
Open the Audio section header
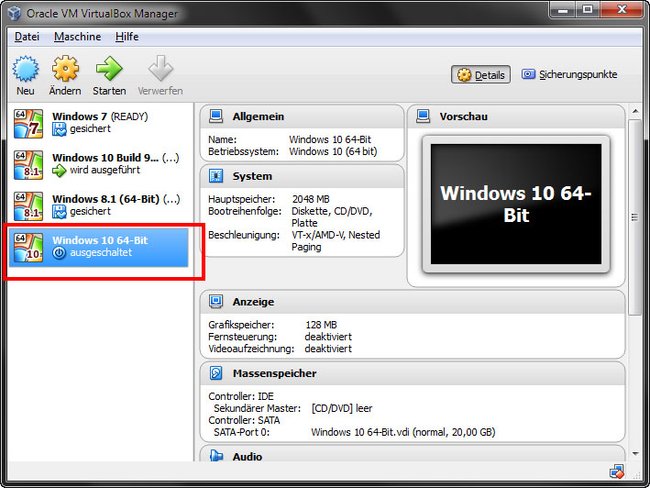(x=412, y=455)
